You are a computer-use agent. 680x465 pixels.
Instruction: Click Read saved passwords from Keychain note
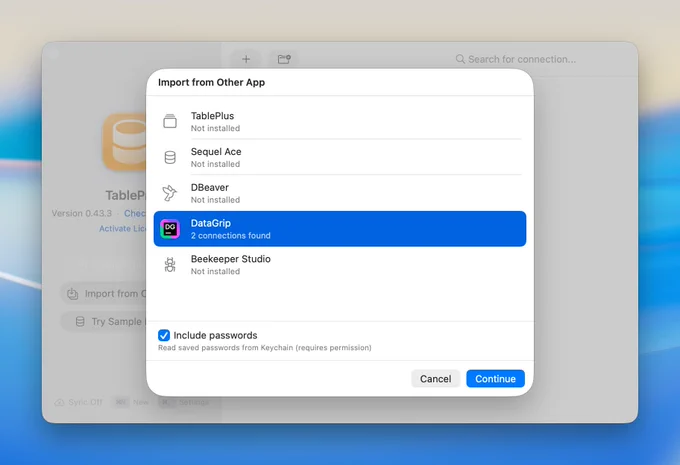(265, 348)
